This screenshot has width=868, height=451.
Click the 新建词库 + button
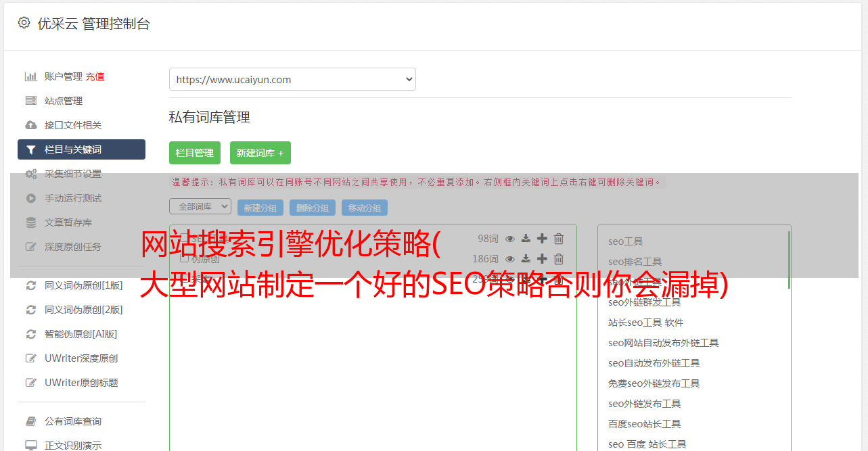[260, 153]
